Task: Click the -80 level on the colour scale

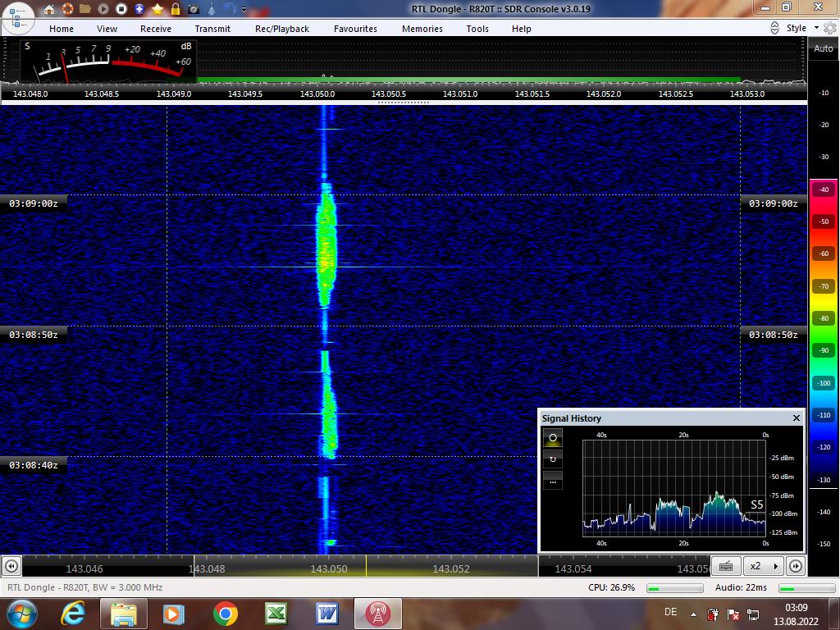Action: pos(824,318)
